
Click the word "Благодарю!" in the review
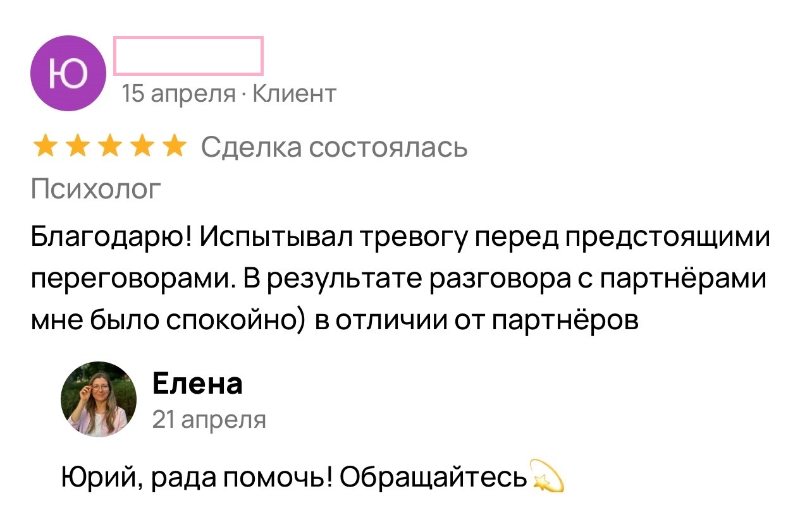[112, 238]
